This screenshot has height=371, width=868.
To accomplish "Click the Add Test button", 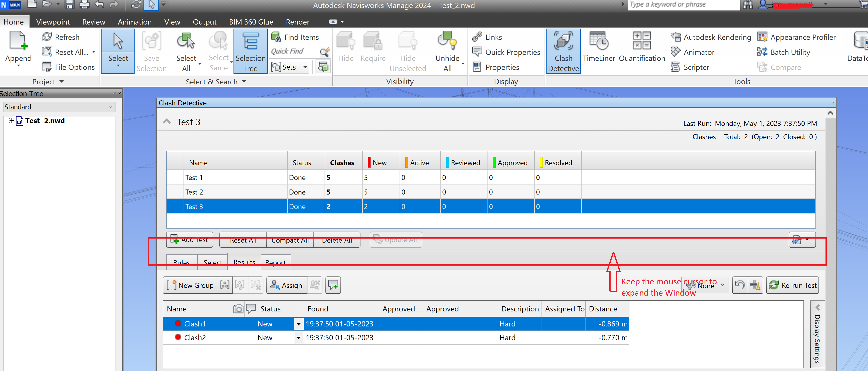I will (189, 240).
